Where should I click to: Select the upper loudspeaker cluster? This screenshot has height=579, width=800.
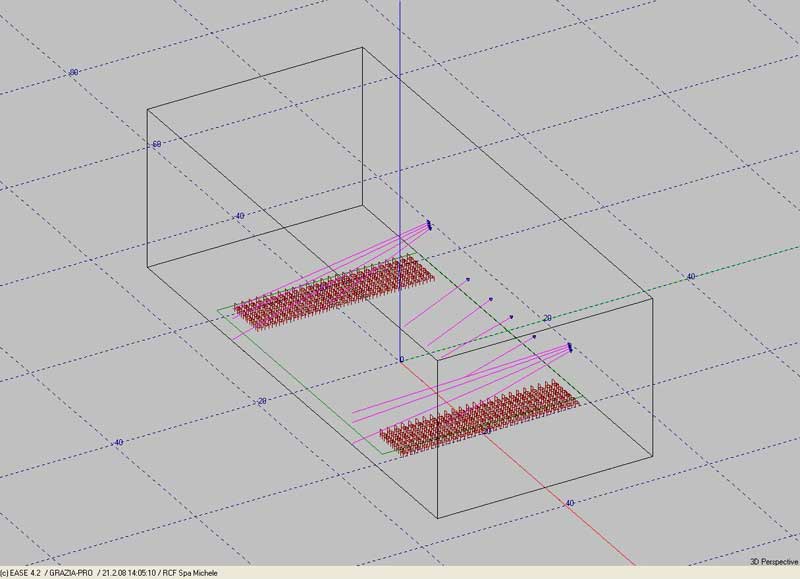pyautogui.click(x=428, y=225)
